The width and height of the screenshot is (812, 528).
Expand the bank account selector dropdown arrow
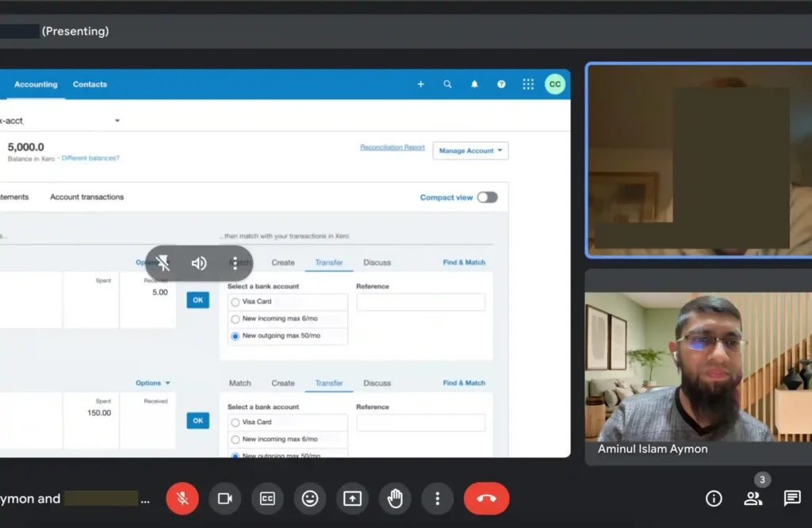(117, 121)
